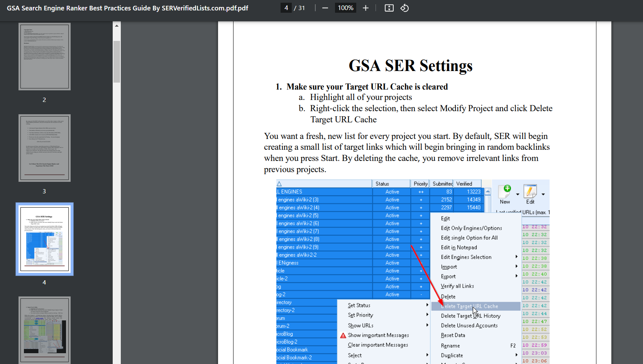Open the thumbnail below page 4
643x364 pixels.
[45, 330]
